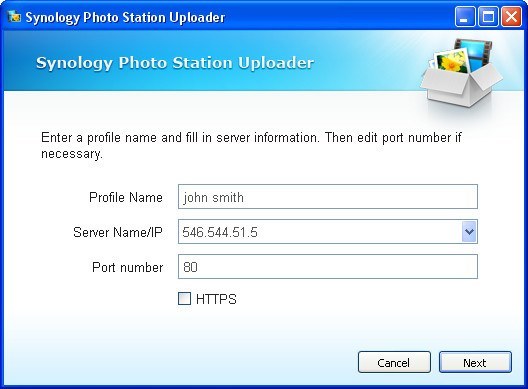Click the photo box logo in header
The image size is (528, 389).
462,73
